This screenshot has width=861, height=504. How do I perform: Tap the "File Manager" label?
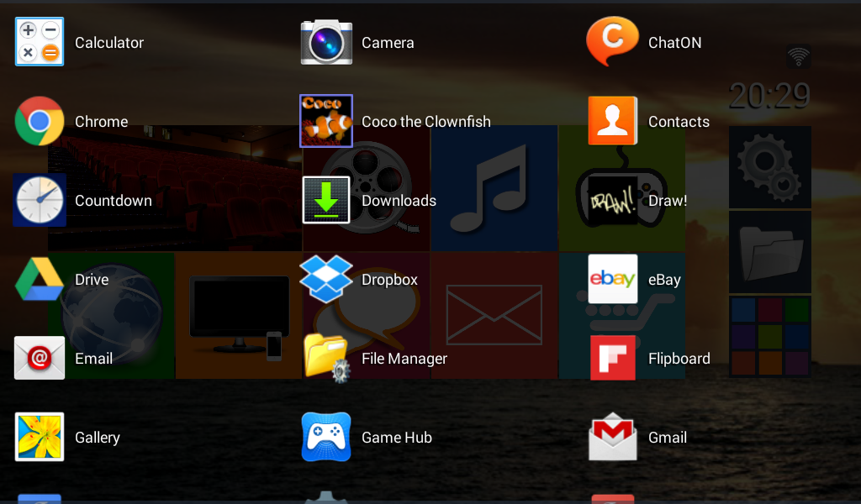(404, 359)
